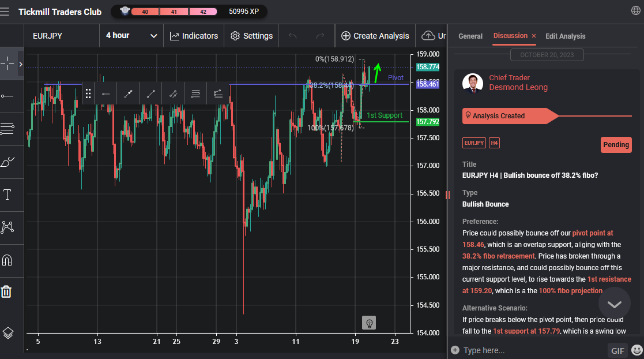Click the EURJPY tag in analysis
Image resolution: width=644 pixels, height=359 pixels.
(474, 143)
